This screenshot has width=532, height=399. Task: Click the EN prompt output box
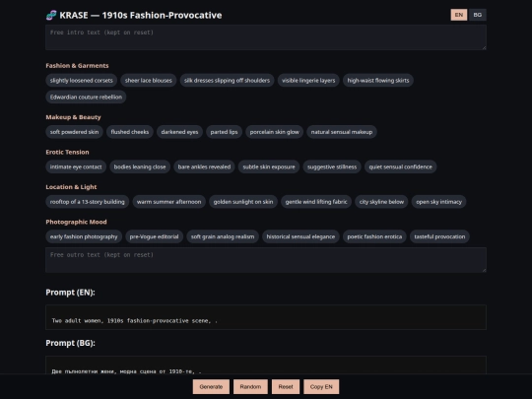[x=266, y=317]
